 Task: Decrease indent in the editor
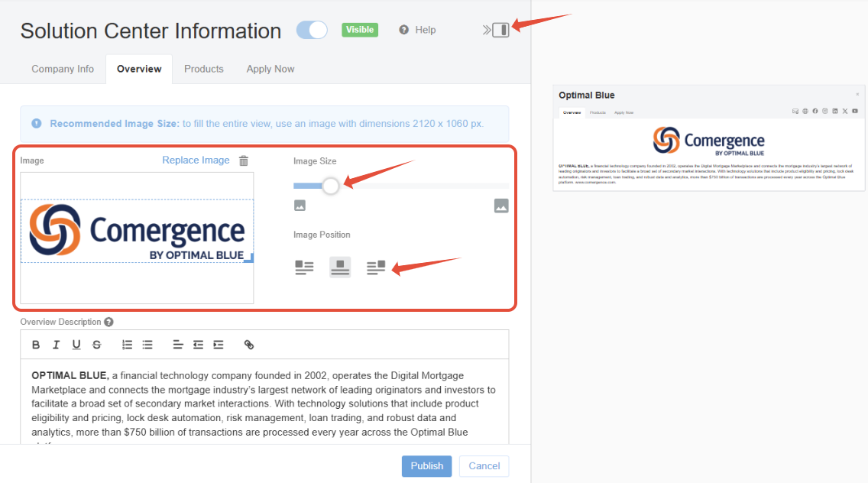[x=198, y=345]
